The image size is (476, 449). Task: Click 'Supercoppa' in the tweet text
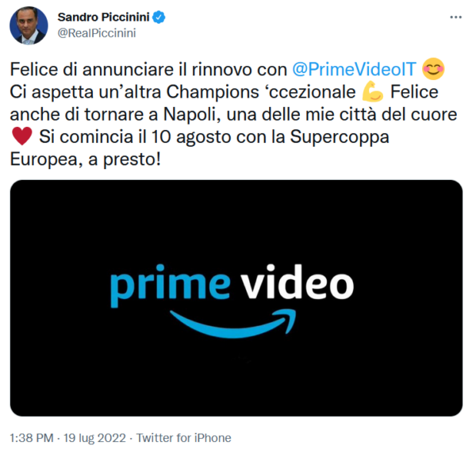[x=340, y=137]
